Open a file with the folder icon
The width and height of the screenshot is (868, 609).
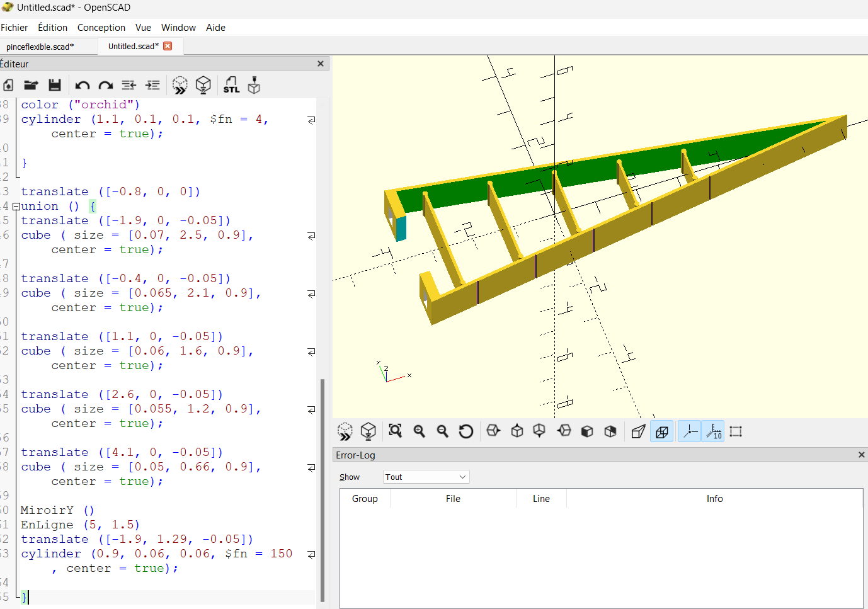(x=31, y=85)
